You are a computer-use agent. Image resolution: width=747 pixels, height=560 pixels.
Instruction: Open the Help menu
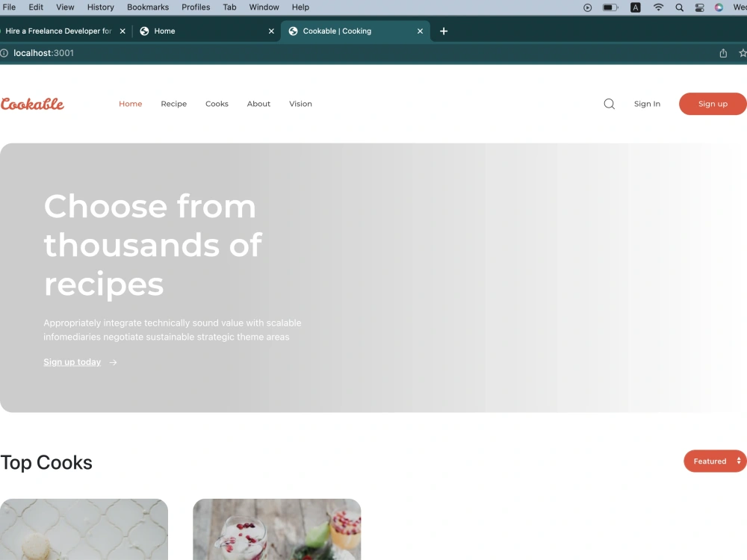click(300, 7)
